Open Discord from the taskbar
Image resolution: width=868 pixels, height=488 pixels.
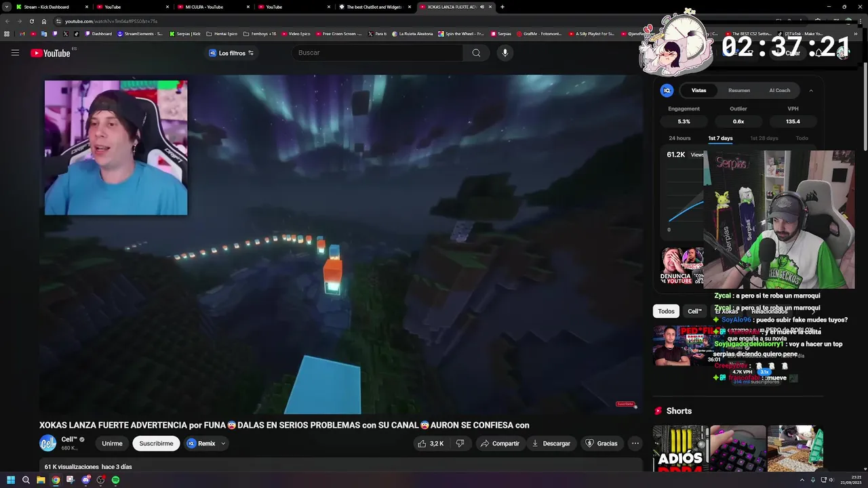tap(85, 480)
